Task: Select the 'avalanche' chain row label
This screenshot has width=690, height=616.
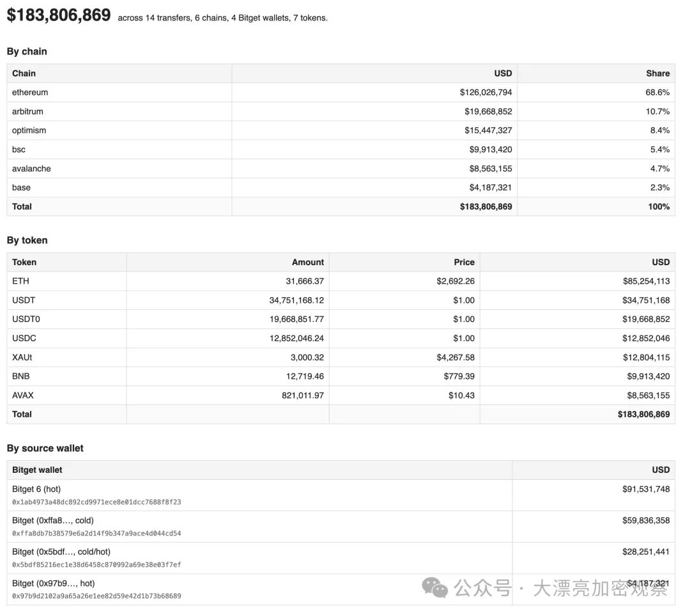Action: point(31,169)
